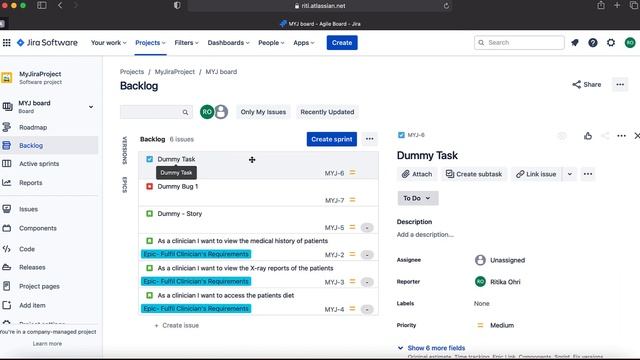This screenshot has width=640, height=360.
Task: Open the settings gear icon
Action: coord(611,42)
